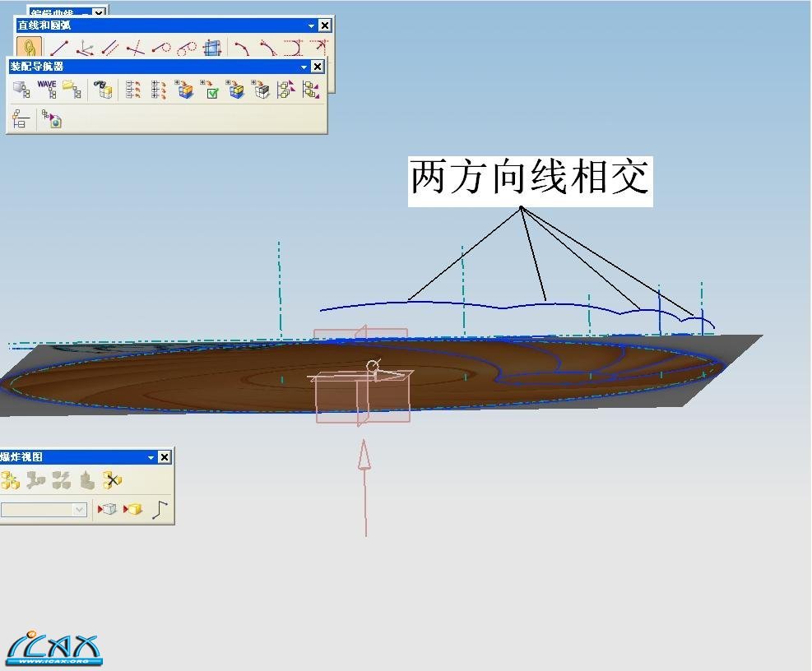
Task: Click the 装配导航器 toolbar title bar
Action: (165, 67)
